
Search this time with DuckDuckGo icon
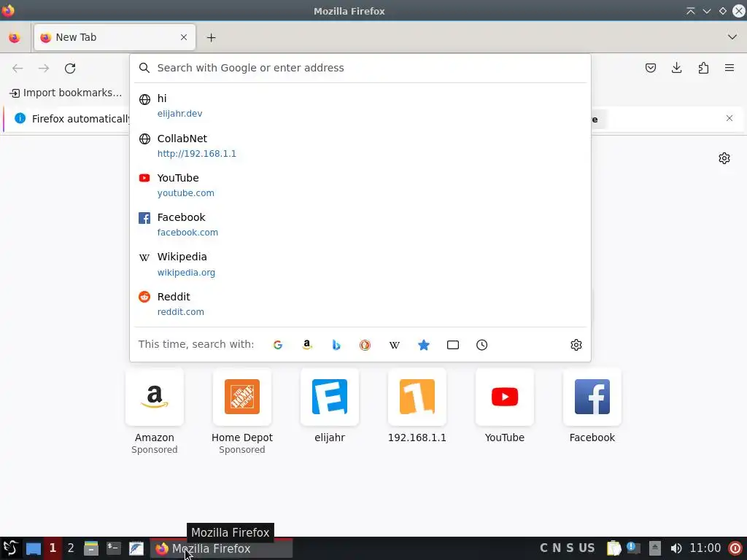[365, 345]
